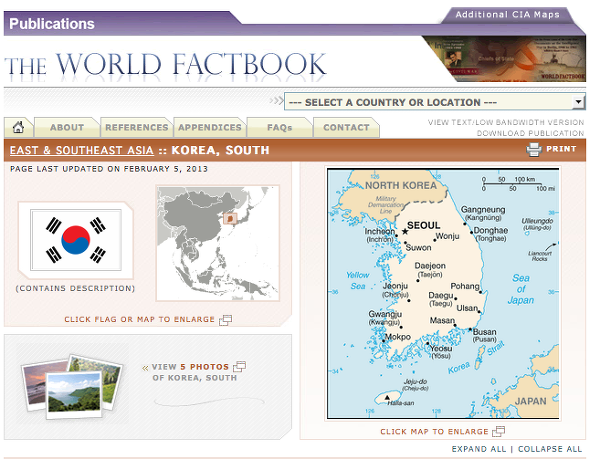Enlarge the Asia locator map
Screen dimensions: 600x459
pyautogui.click(x=218, y=243)
